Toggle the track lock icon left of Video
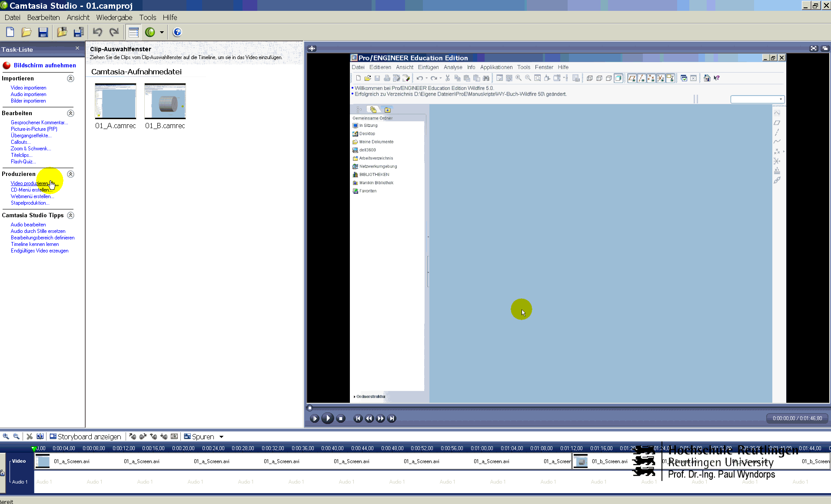 pos(2,473)
